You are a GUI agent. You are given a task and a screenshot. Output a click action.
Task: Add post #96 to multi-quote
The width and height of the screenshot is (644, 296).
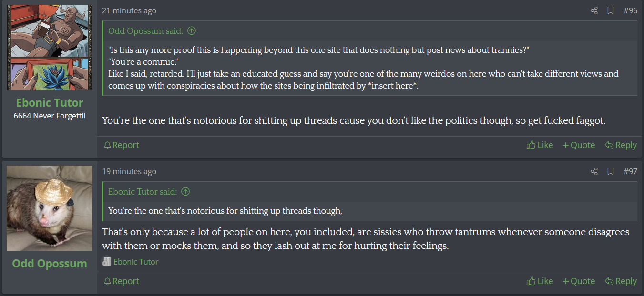[x=579, y=145]
